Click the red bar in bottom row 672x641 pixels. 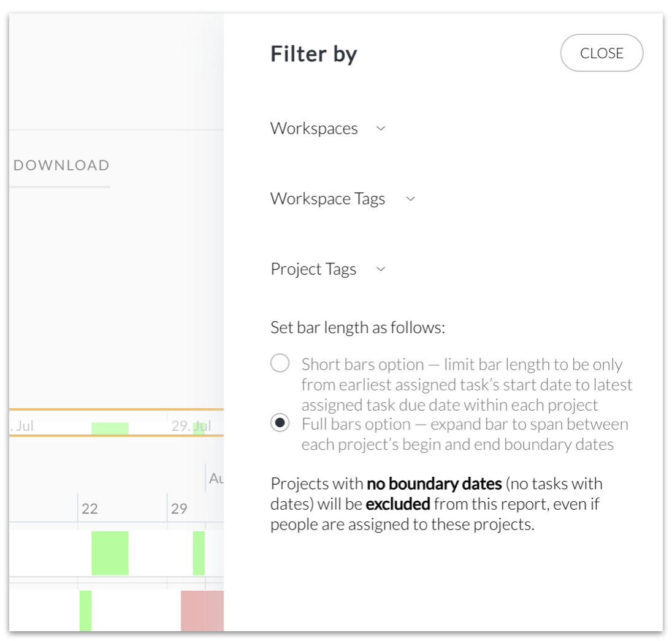pos(202,610)
